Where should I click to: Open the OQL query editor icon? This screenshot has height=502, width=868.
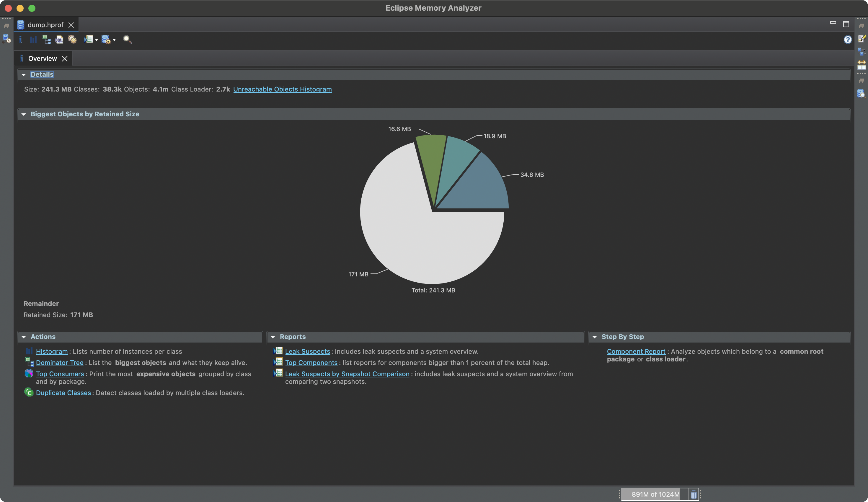(59, 40)
